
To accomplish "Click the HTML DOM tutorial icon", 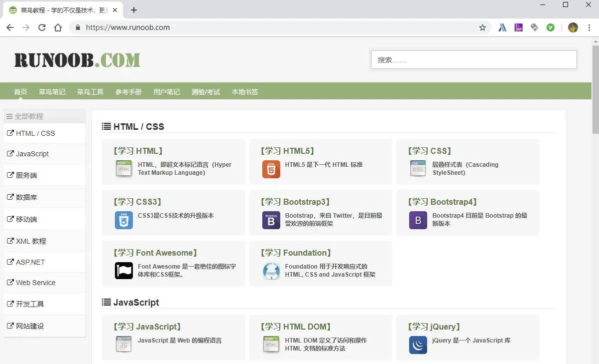I will pos(271,345).
